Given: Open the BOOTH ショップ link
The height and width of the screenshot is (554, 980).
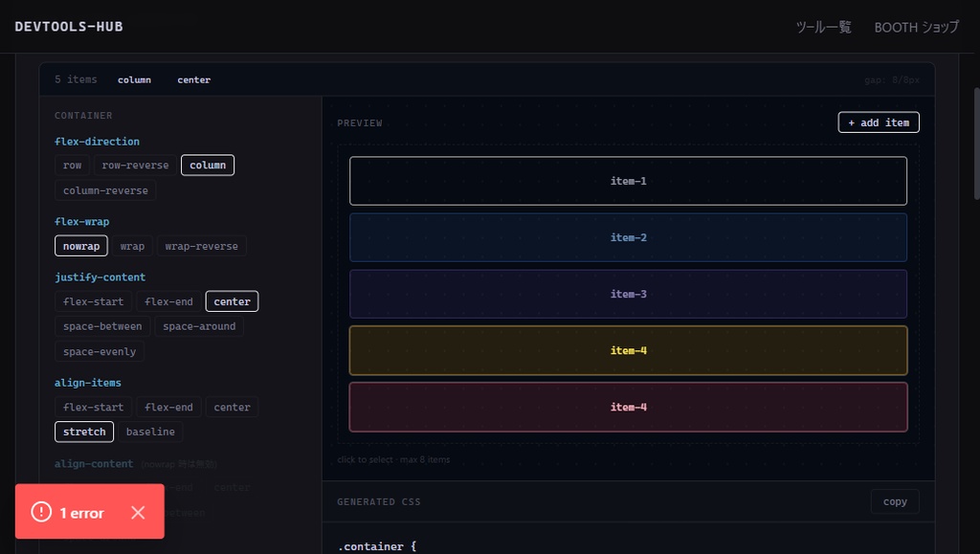Looking at the screenshot, I should pyautogui.click(x=916, y=27).
